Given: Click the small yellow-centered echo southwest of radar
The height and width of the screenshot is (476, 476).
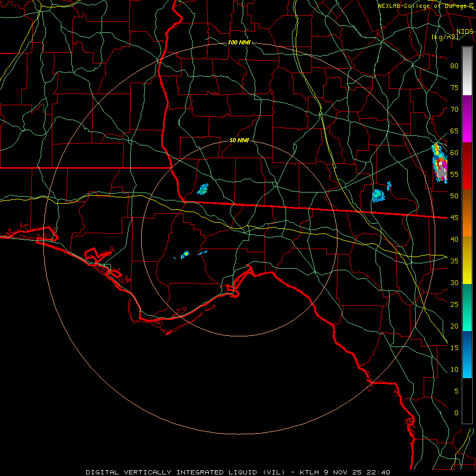Looking at the screenshot, I should (x=185, y=254).
